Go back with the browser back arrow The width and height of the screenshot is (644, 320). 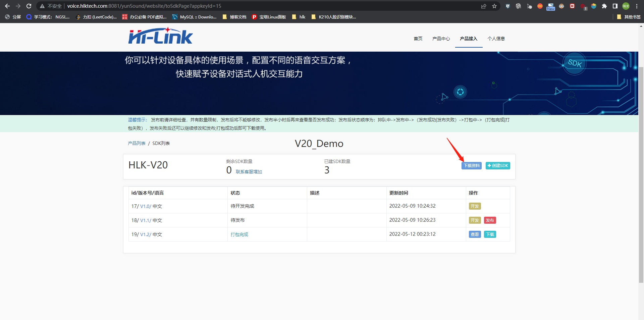(x=7, y=6)
